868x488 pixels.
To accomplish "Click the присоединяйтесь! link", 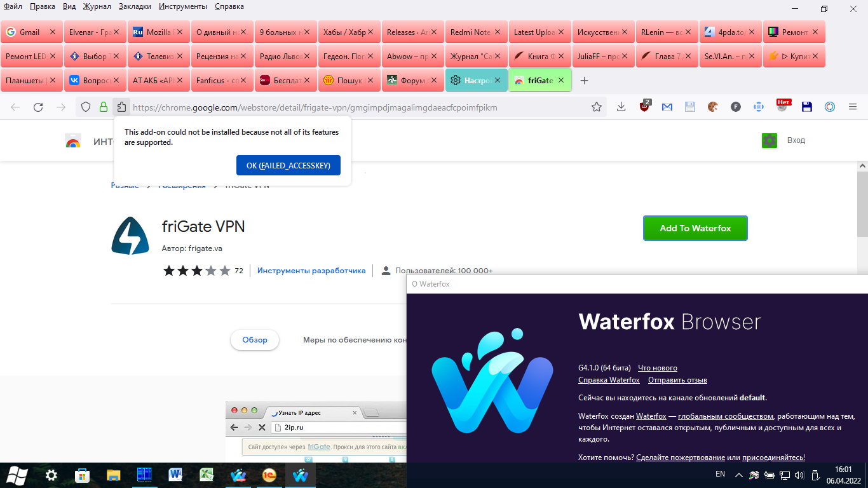I will pos(774,457).
